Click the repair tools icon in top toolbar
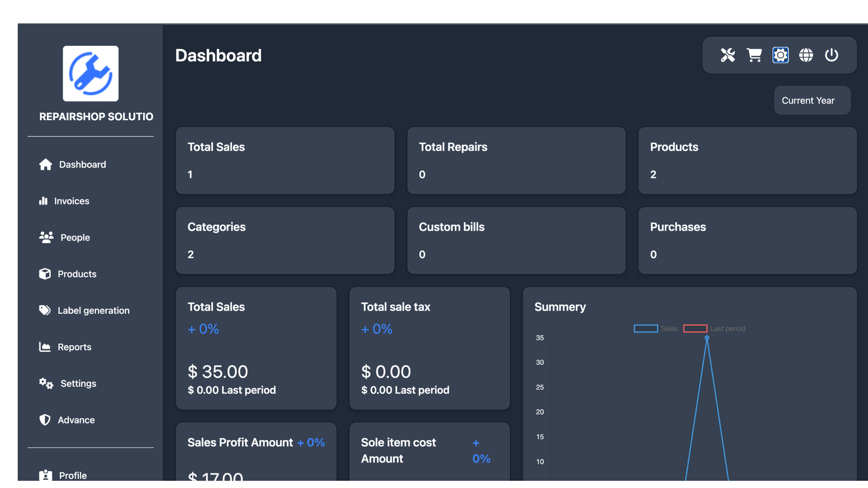Screen dimensions: 868x488 (x=728, y=55)
